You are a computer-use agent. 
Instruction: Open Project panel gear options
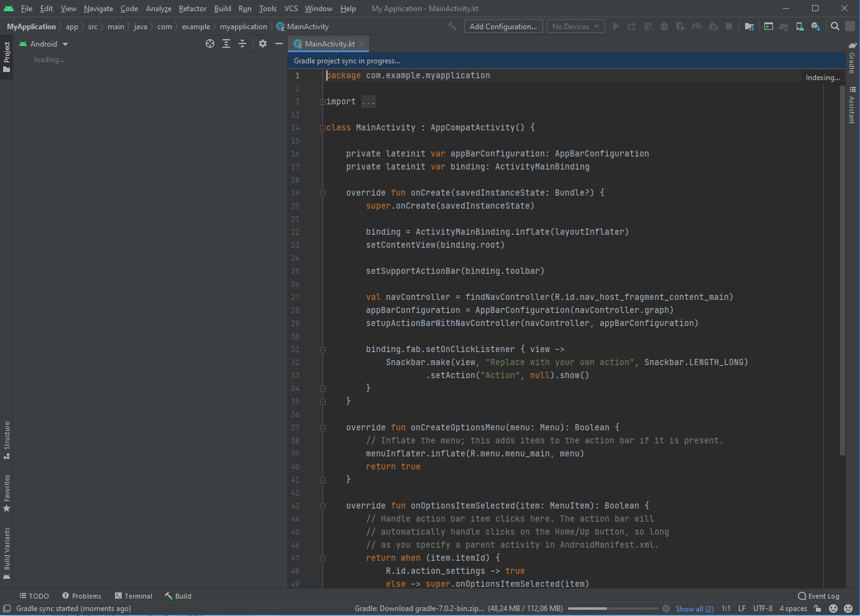click(x=263, y=43)
